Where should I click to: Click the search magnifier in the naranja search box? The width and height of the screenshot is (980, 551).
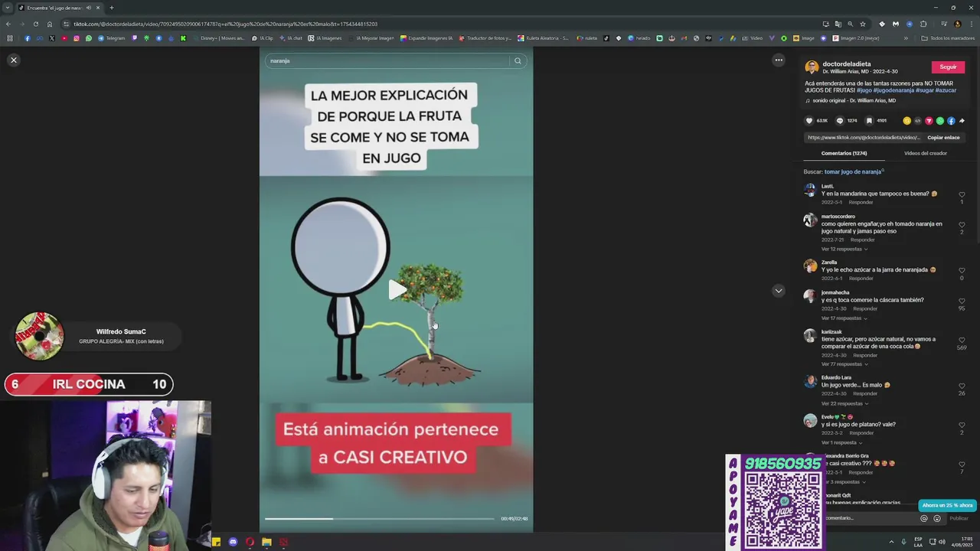coord(518,60)
